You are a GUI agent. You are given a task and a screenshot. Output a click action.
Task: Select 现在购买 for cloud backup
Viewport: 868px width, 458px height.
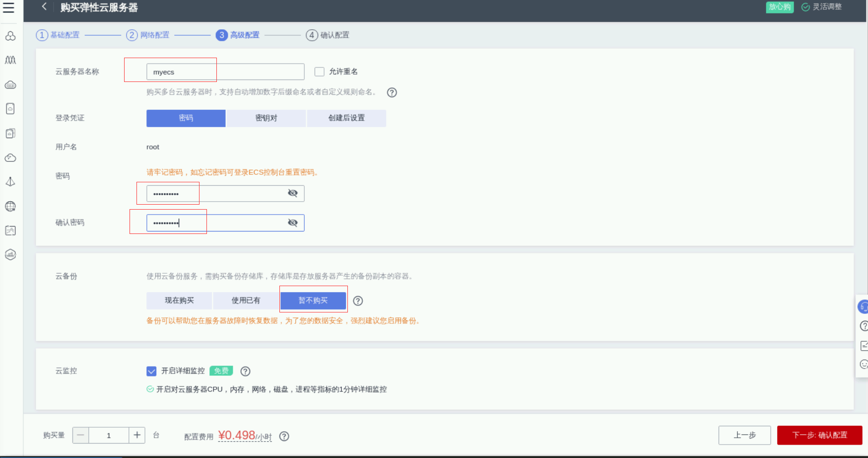(x=179, y=301)
